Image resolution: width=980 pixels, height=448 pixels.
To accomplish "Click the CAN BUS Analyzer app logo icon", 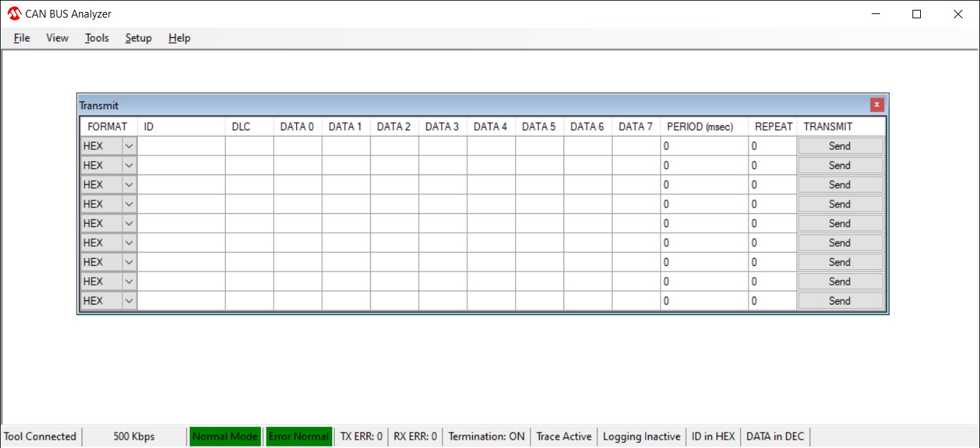I will pos(14,13).
